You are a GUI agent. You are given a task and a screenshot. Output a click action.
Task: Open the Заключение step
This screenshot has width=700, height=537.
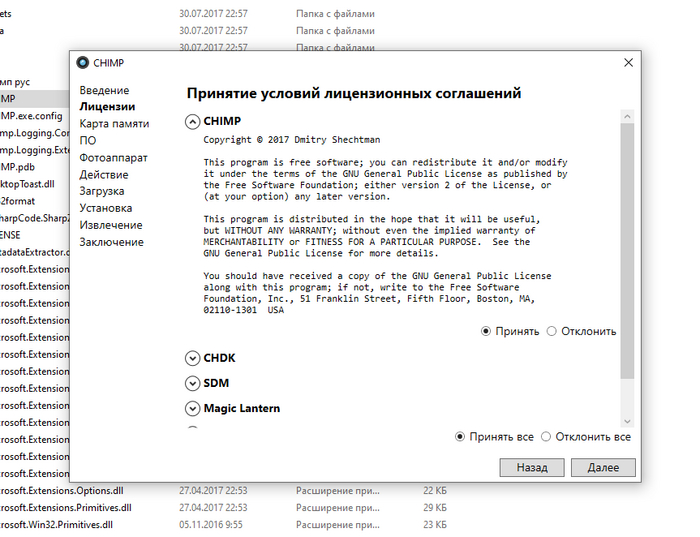(112, 242)
